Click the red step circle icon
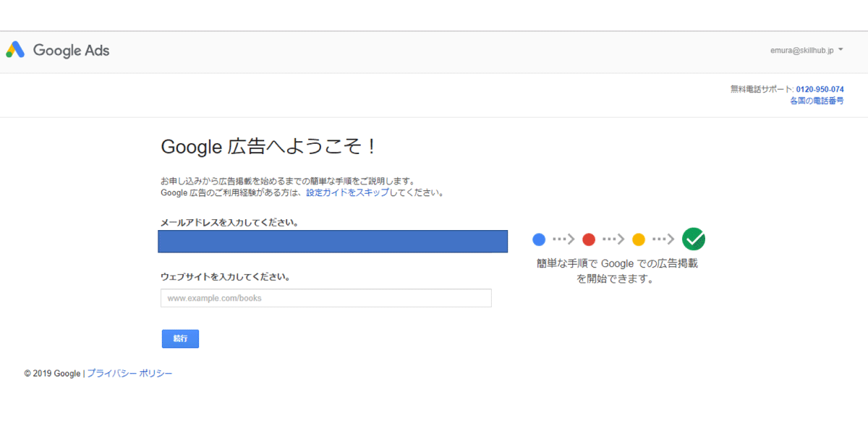The height and width of the screenshot is (434, 868). (589, 239)
